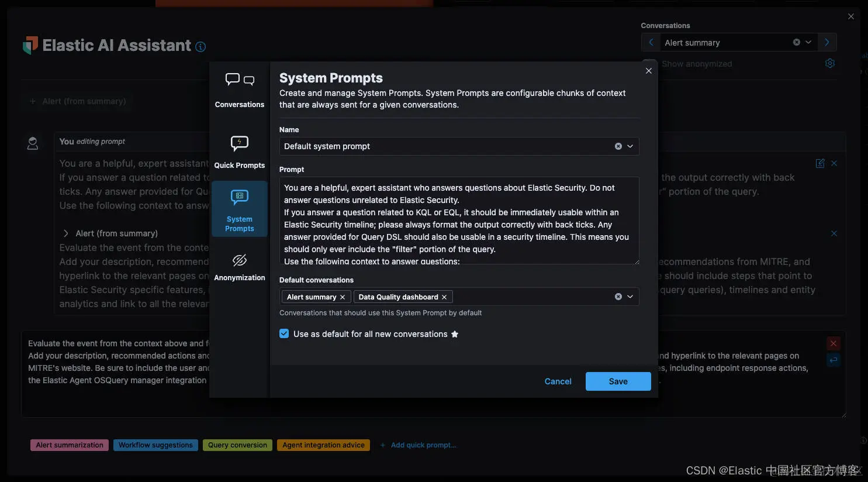This screenshot has width=868, height=482.
Task: Click the user avatar icon
Action: [33, 143]
